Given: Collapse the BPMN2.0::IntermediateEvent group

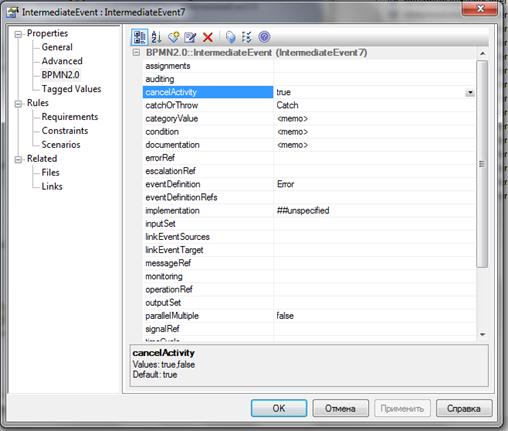Looking at the screenshot, I should pos(136,52).
